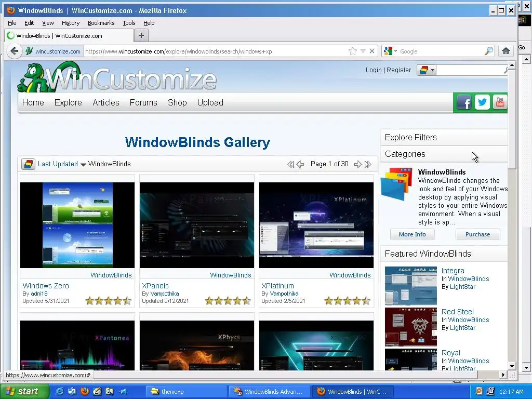Open the bookmark history dropdown arrow in address bar
This screenshot has width=532, height=399.
point(363,51)
